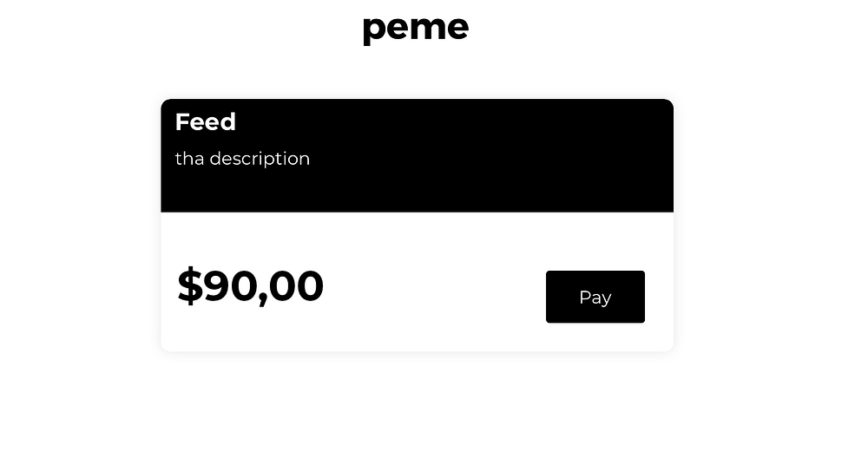Start checkout with the Pay button
868x465 pixels.
click(x=595, y=297)
